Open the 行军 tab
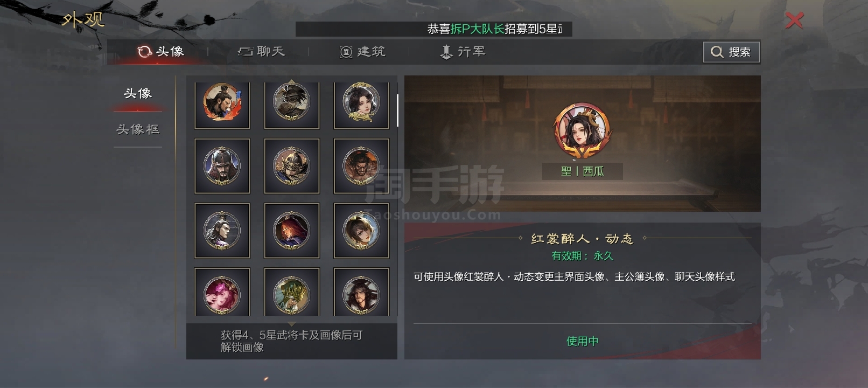868x388 pixels. (463, 52)
